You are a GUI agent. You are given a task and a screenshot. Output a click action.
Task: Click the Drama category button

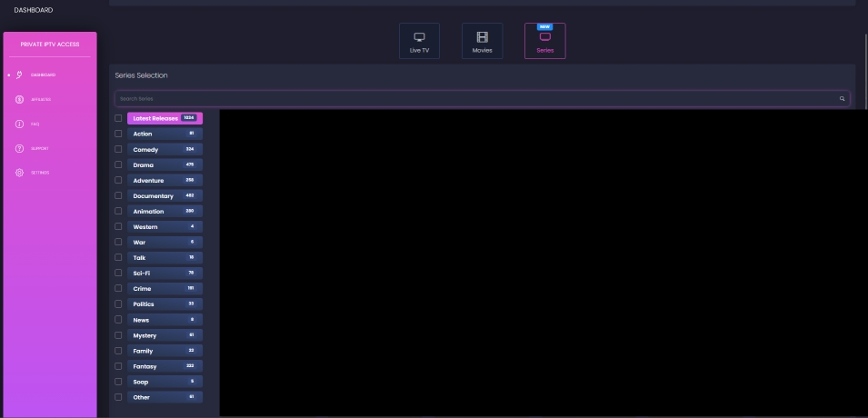tap(165, 164)
